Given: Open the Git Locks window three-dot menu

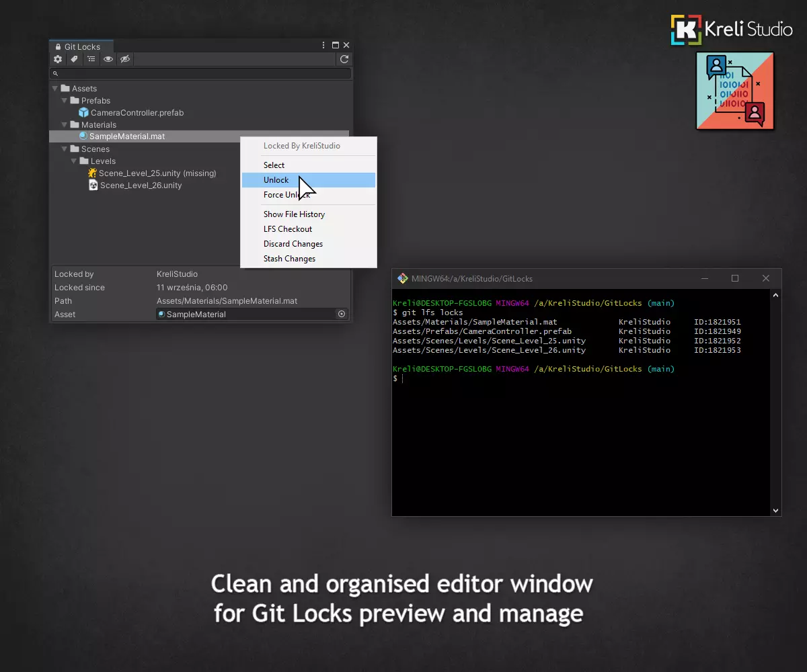Looking at the screenshot, I should pos(324,46).
